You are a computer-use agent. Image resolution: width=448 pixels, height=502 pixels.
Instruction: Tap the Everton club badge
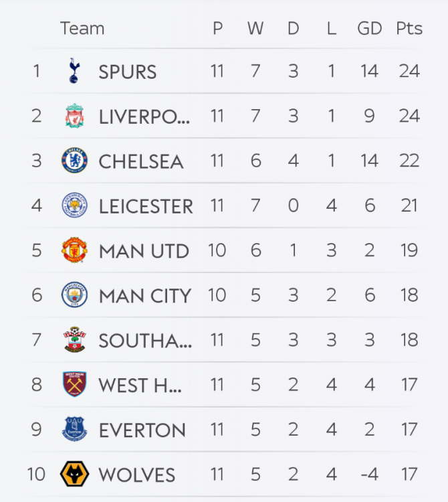tap(74, 430)
